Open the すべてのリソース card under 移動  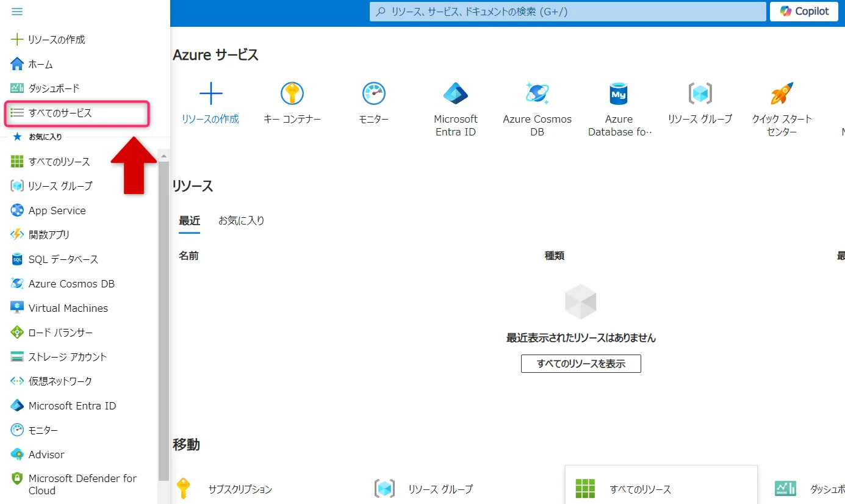click(x=661, y=485)
